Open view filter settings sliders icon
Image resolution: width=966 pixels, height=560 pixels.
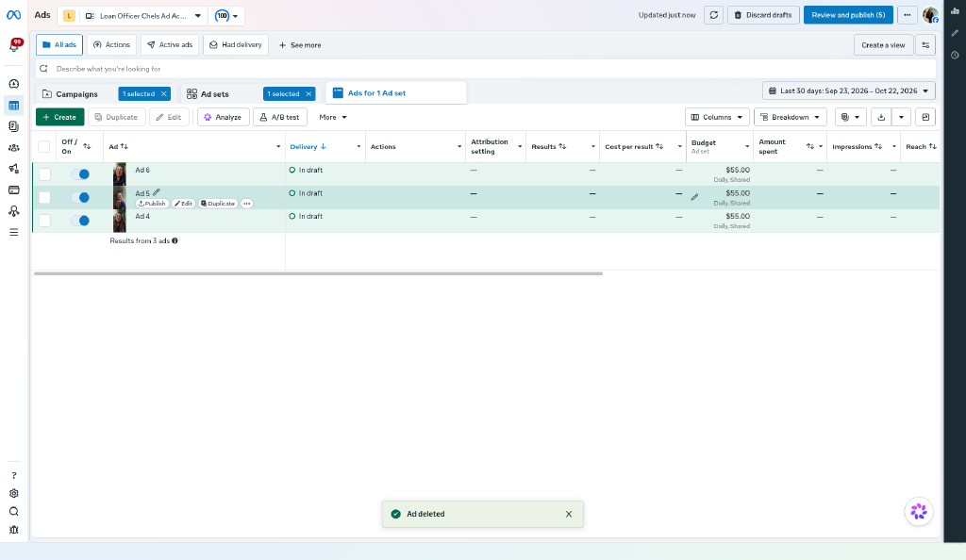pos(925,45)
